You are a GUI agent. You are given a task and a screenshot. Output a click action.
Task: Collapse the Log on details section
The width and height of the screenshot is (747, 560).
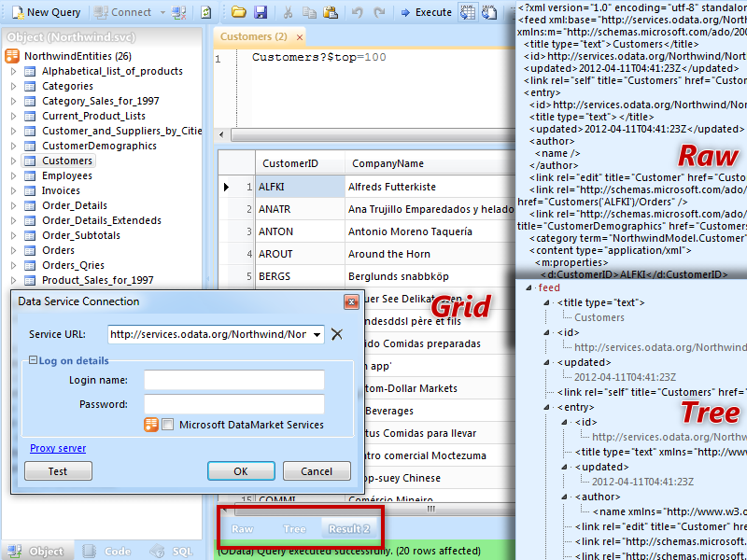tap(33, 360)
